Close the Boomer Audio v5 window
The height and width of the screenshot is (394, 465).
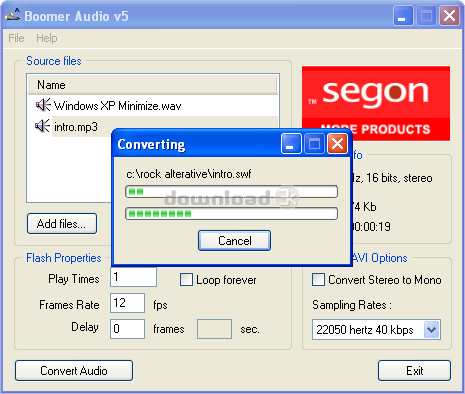[449, 15]
